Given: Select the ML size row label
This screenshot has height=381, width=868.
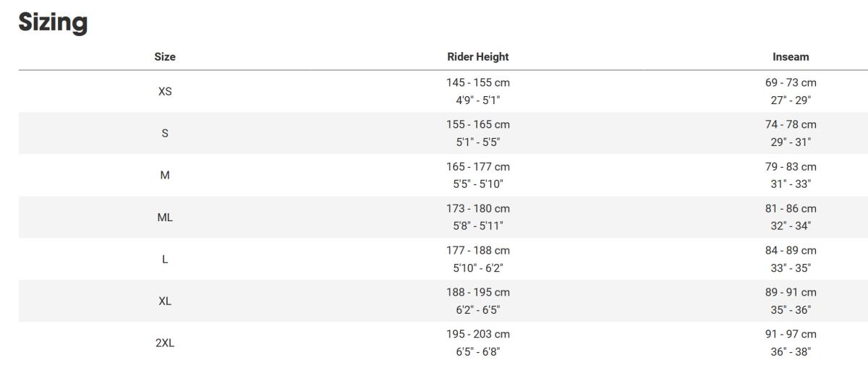Looking at the screenshot, I should [165, 218].
